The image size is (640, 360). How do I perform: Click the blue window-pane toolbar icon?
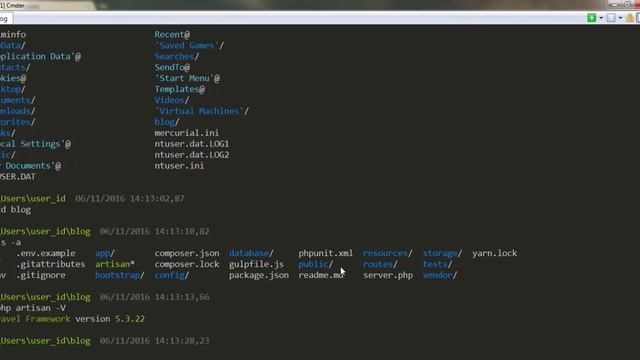click(x=611, y=18)
